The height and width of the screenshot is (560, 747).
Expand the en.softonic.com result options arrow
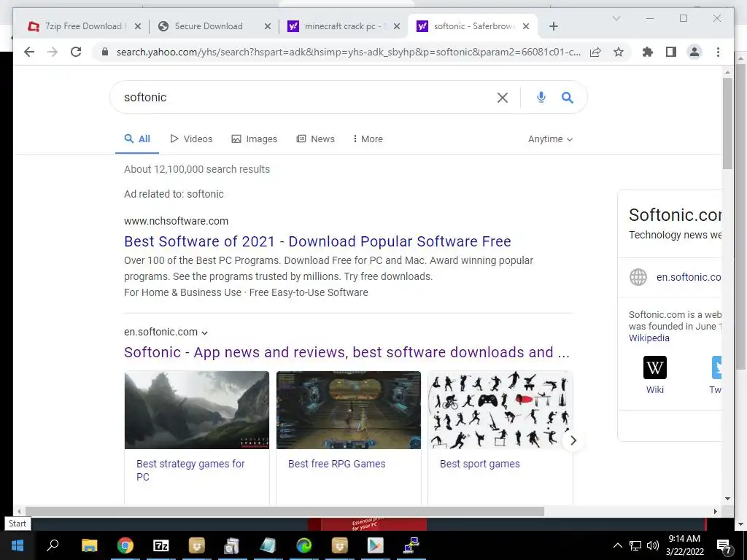(204, 332)
